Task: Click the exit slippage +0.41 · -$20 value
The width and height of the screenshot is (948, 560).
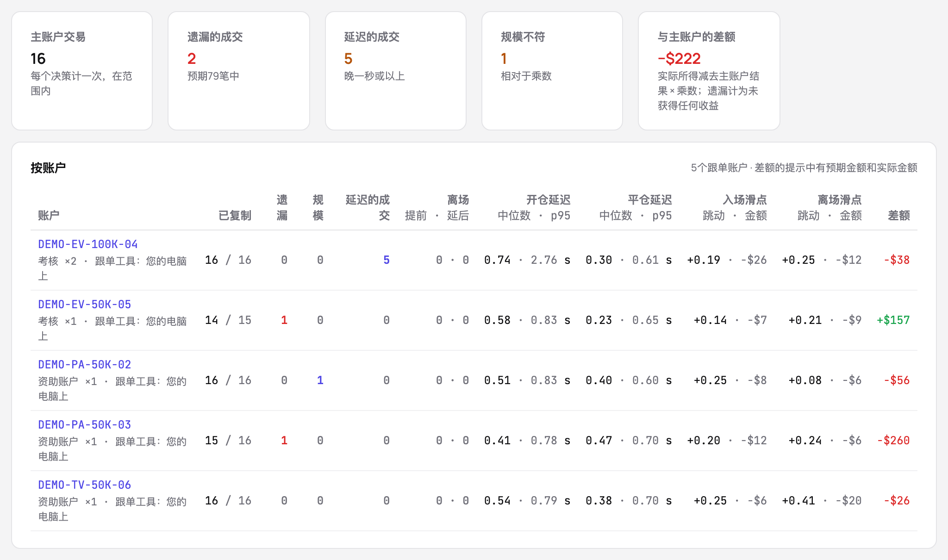Action: pyautogui.click(x=822, y=501)
